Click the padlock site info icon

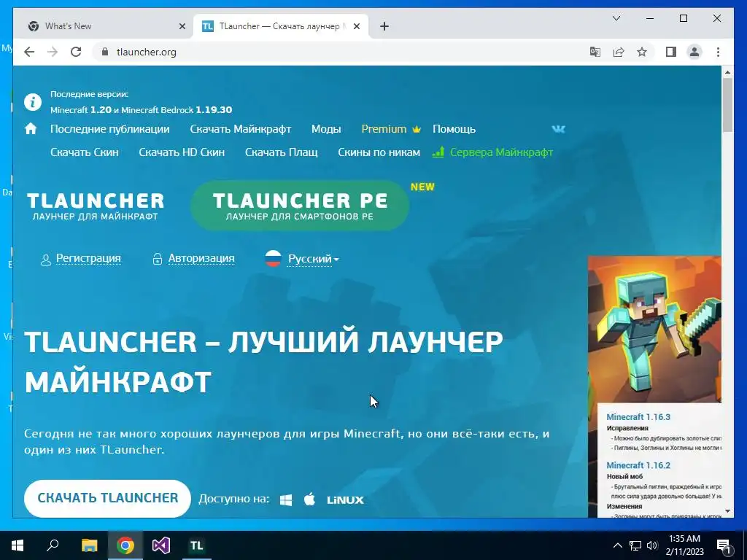[105, 52]
